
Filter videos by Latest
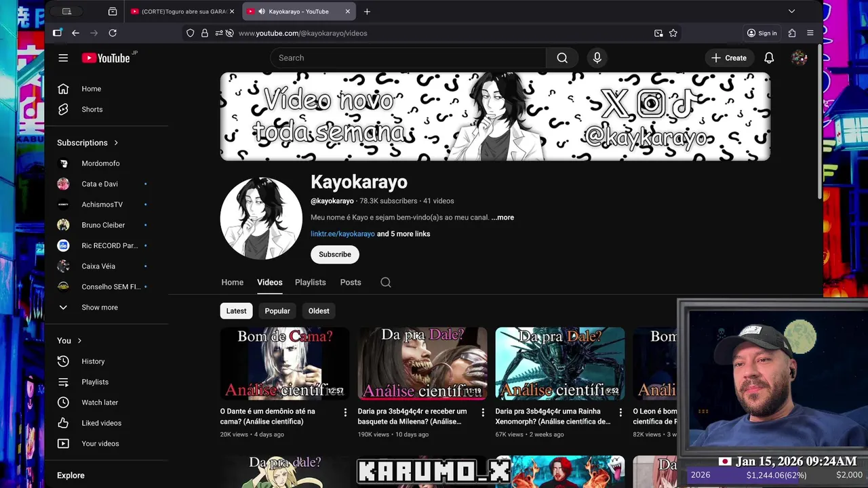236,311
